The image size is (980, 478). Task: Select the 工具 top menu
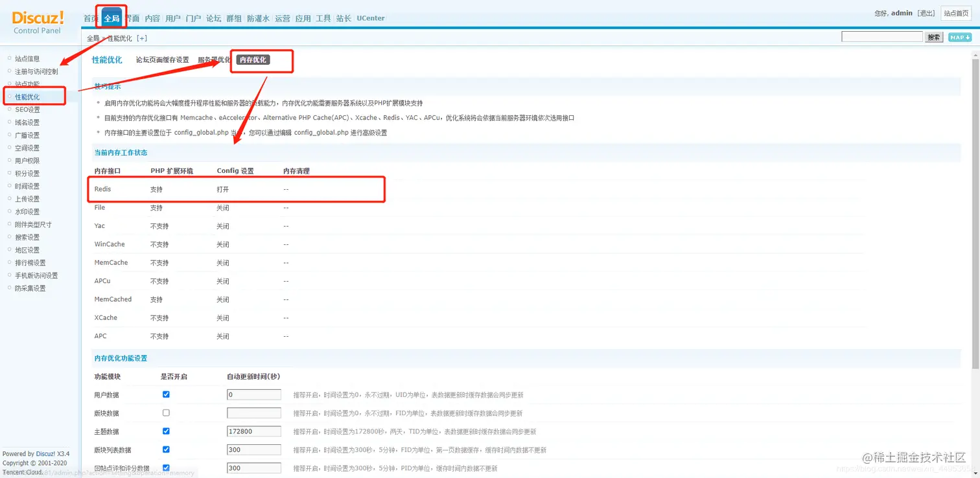click(x=323, y=19)
